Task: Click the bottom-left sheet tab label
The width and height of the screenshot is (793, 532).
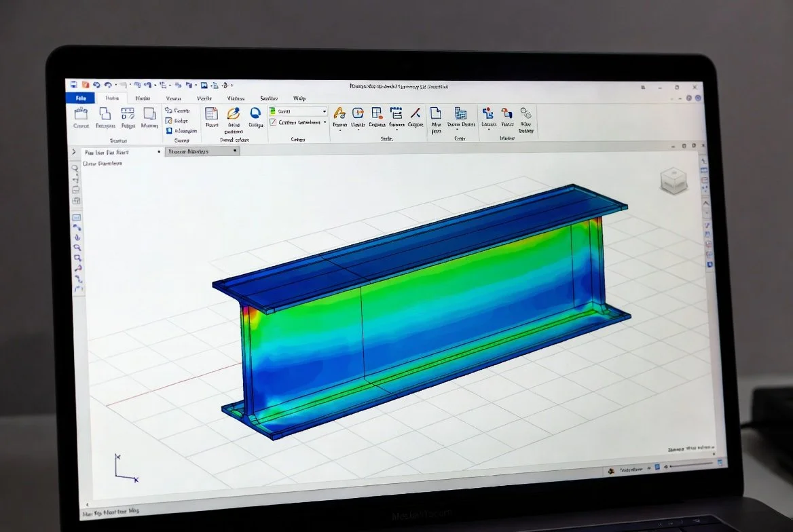Action: (111, 512)
